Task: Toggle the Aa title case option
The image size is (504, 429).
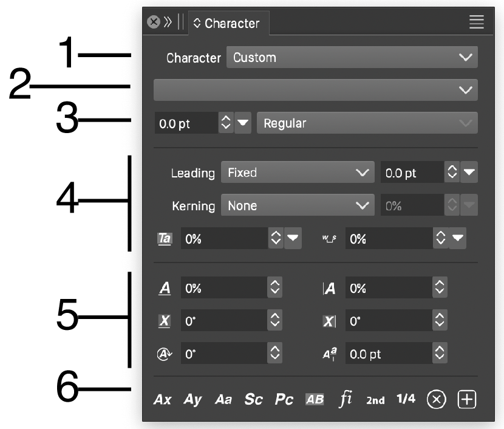Action: tap(223, 399)
